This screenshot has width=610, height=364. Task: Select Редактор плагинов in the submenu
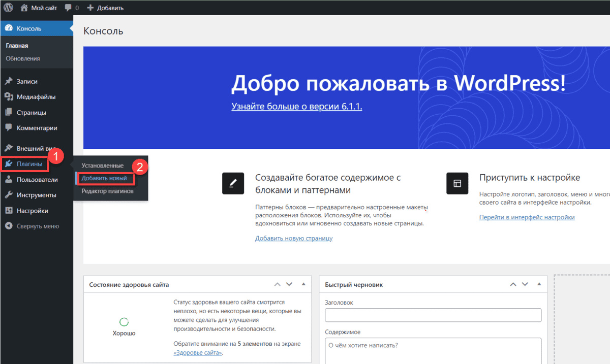(107, 191)
